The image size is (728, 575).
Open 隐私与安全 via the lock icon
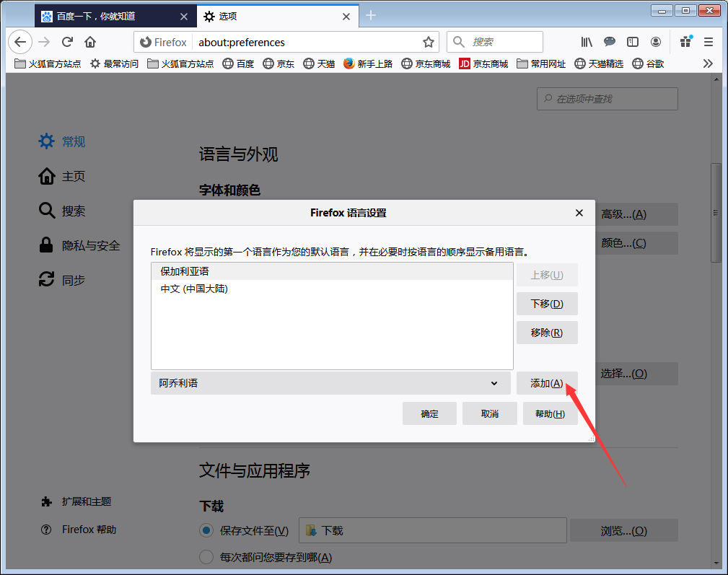point(45,245)
